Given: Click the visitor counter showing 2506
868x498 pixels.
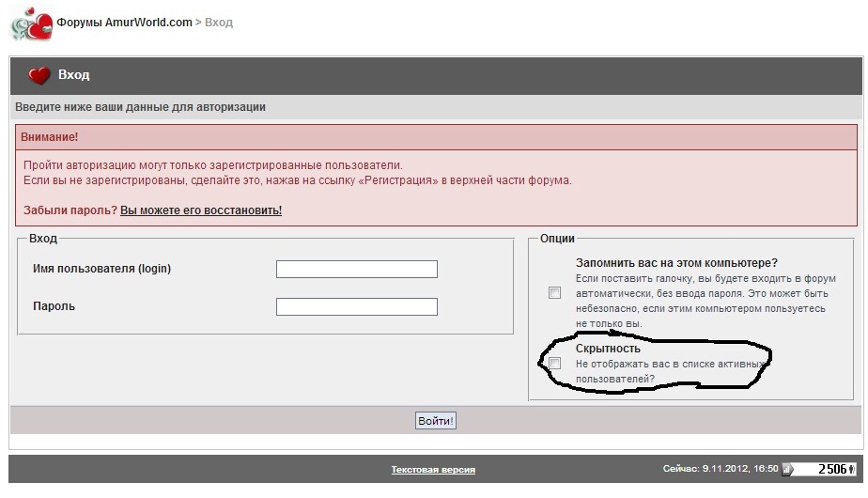Looking at the screenshot, I should pyautogui.click(x=832, y=469).
